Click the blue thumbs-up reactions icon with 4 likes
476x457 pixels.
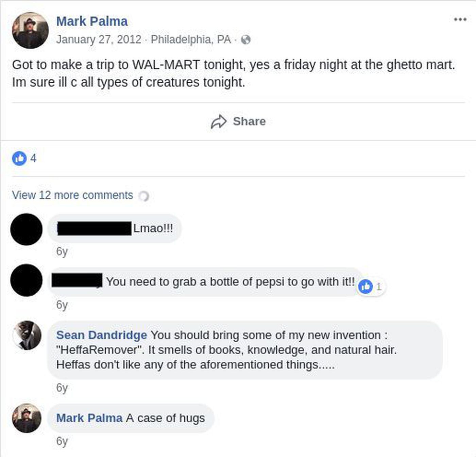tap(19, 158)
